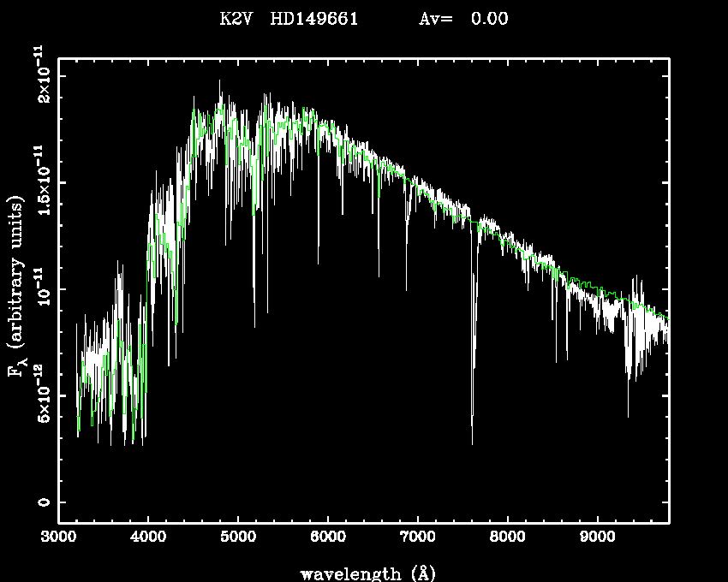This screenshot has width=728, height=582.
Task: Click the K2V spectral type in title
Action: 236,19
